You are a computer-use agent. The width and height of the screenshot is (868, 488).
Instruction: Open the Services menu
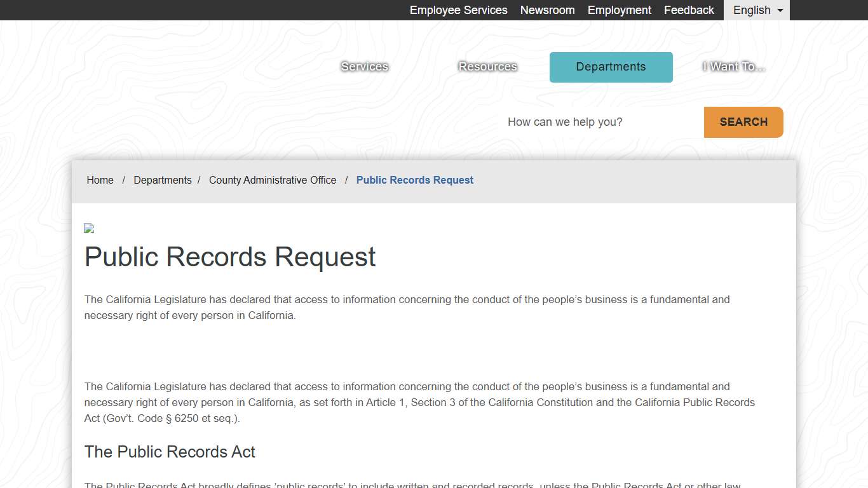[364, 66]
